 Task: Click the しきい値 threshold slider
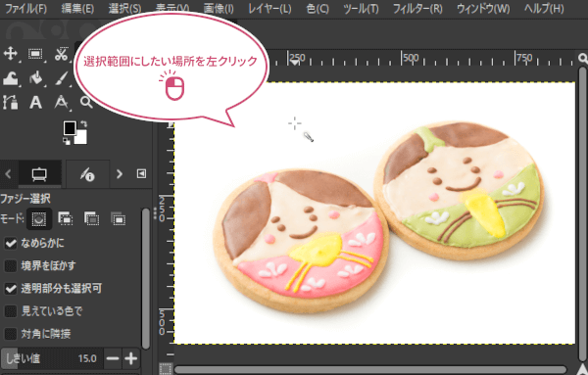point(51,358)
